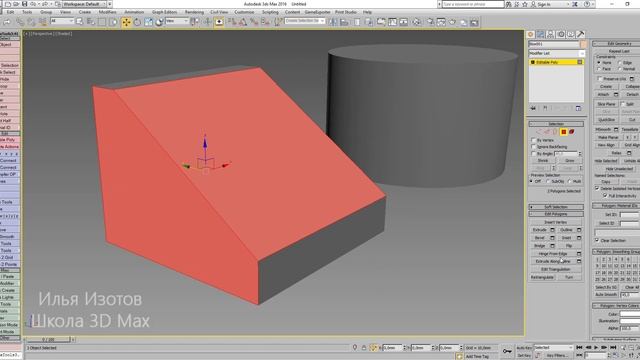
Task: Click the Edit Triangulation button
Action: pyautogui.click(x=556, y=269)
